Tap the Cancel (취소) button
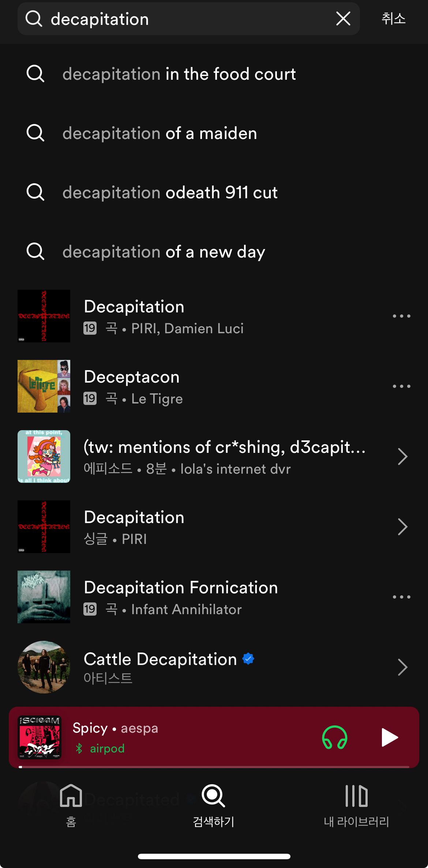Screen dimensions: 428x868 [393, 19]
